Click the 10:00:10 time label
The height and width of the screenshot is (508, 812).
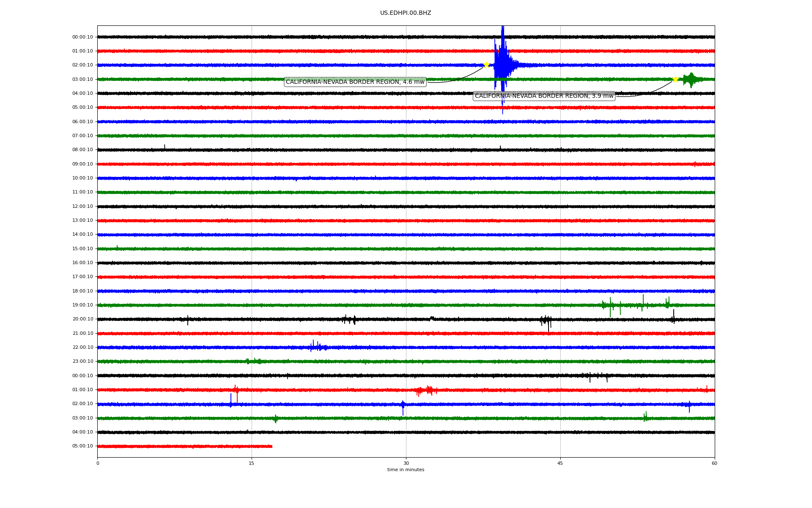click(x=82, y=178)
